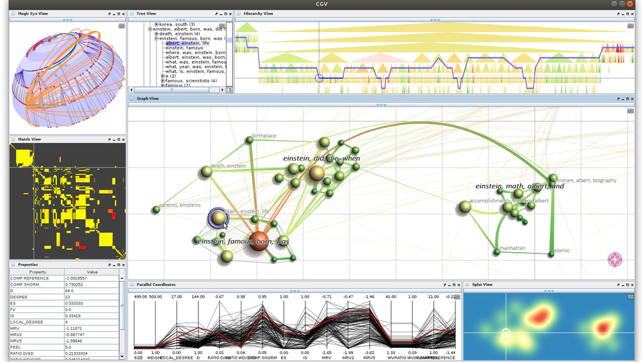Image resolution: width=644 pixels, height=362 pixels.
Task: Collapse the 'einstein, famous, born, was' tree node
Action: pos(156,39)
